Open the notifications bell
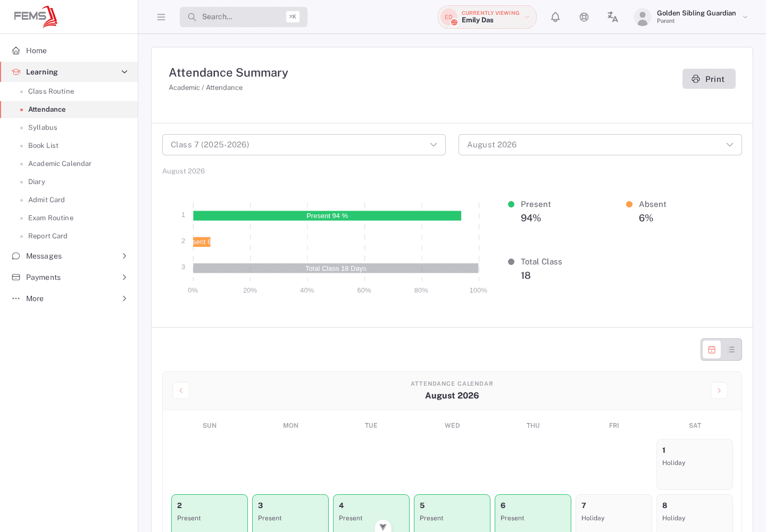766x532 pixels. (555, 17)
